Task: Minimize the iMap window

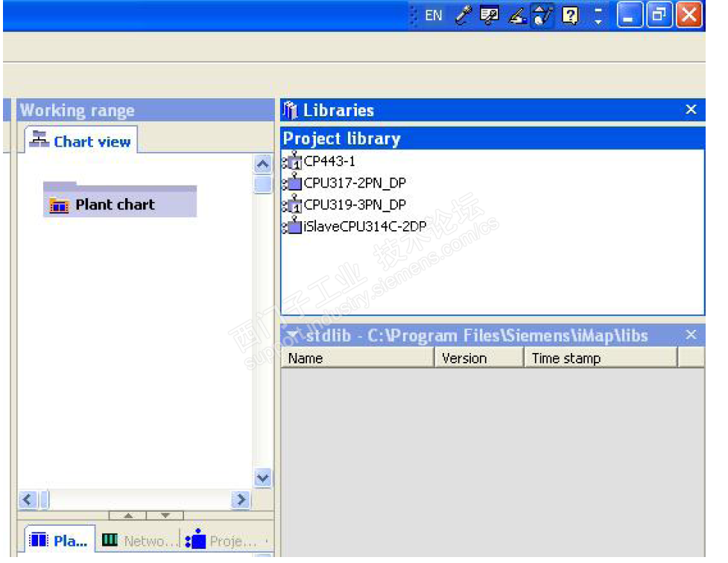Action: coord(629,15)
